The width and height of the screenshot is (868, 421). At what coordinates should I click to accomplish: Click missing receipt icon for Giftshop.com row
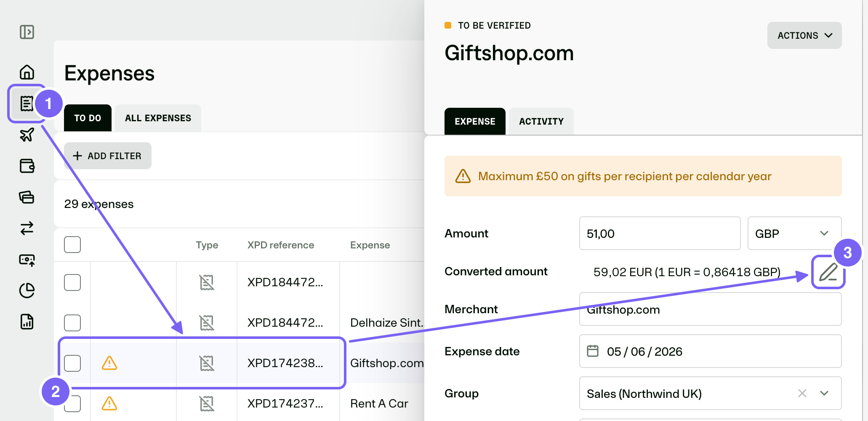(x=207, y=363)
